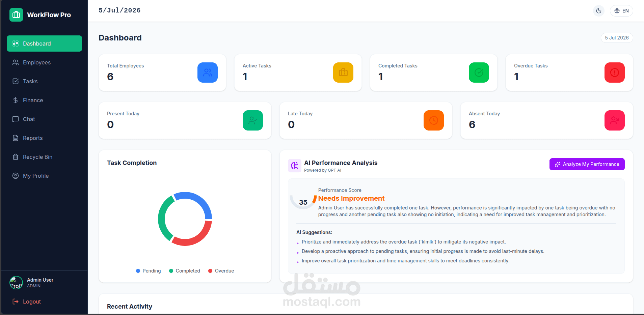The width and height of the screenshot is (644, 315).
Task: Click the yellow Active Tasks briefcase icon
Action: (x=343, y=73)
